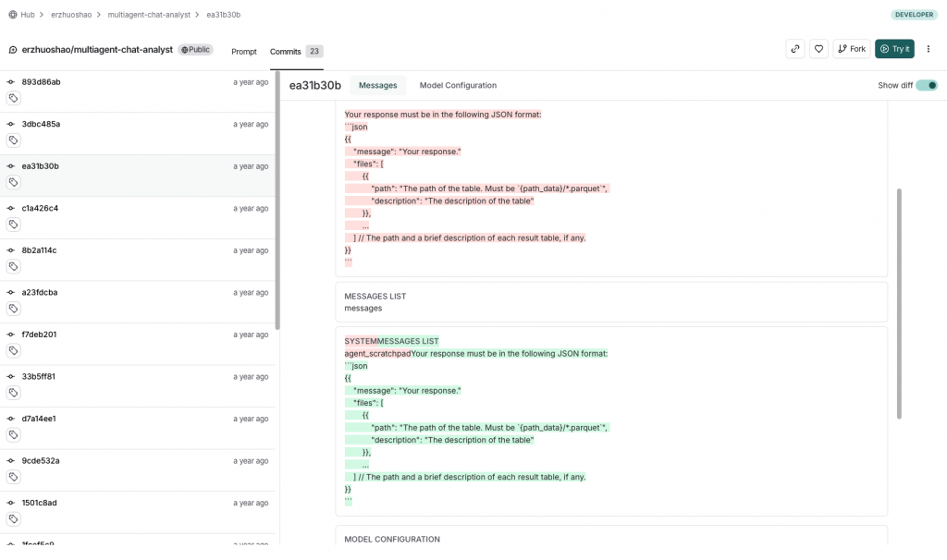947x560 pixels.
Task: Click the prompt icon beside repository title
Action: coord(13,50)
